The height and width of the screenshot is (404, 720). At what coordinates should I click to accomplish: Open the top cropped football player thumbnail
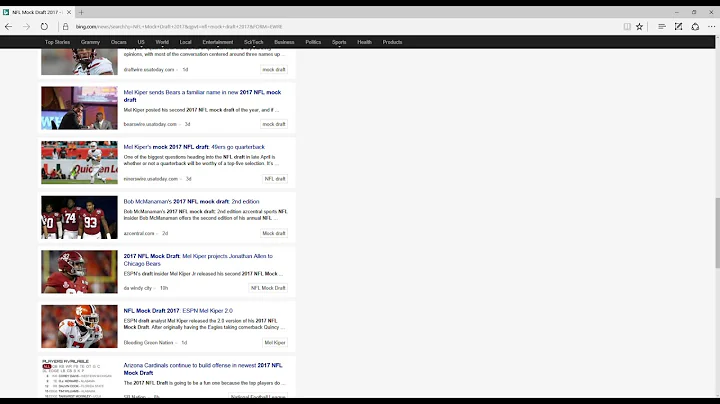click(x=79, y=62)
